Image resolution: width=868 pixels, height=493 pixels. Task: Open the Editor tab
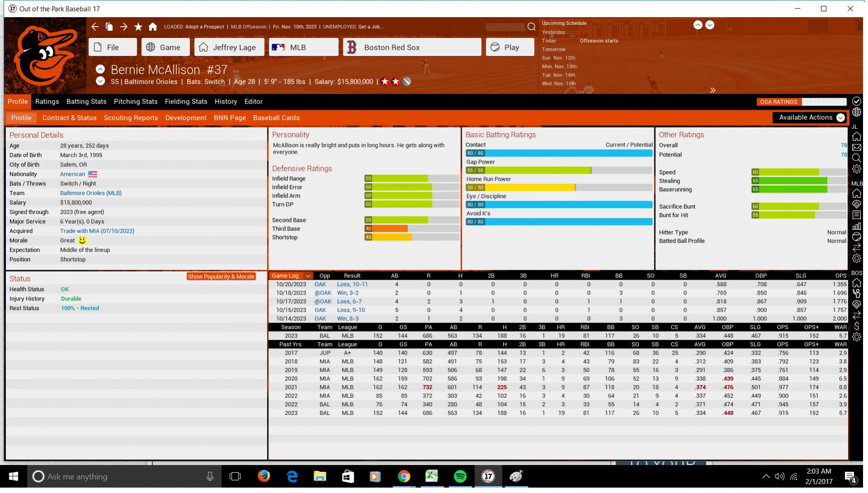click(x=253, y=102)
